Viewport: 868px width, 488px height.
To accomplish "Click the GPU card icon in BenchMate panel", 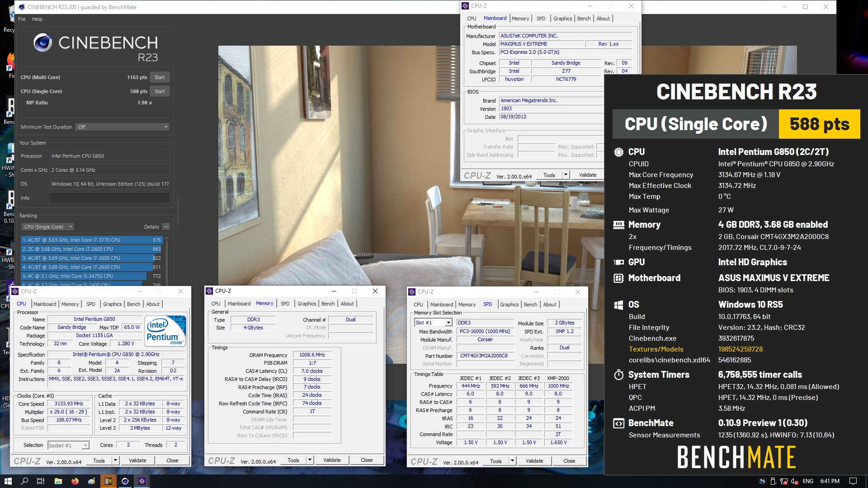I will click(x=618, y=262).
